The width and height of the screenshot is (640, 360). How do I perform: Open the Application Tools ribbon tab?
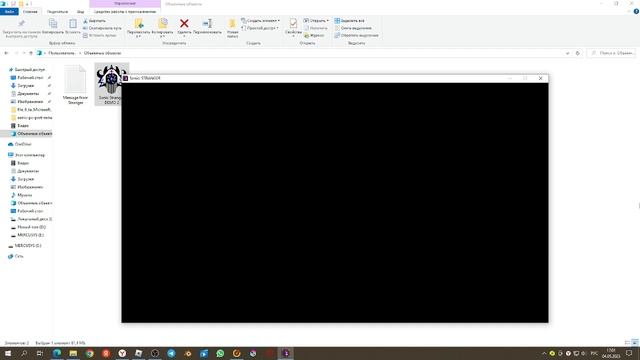125,12
